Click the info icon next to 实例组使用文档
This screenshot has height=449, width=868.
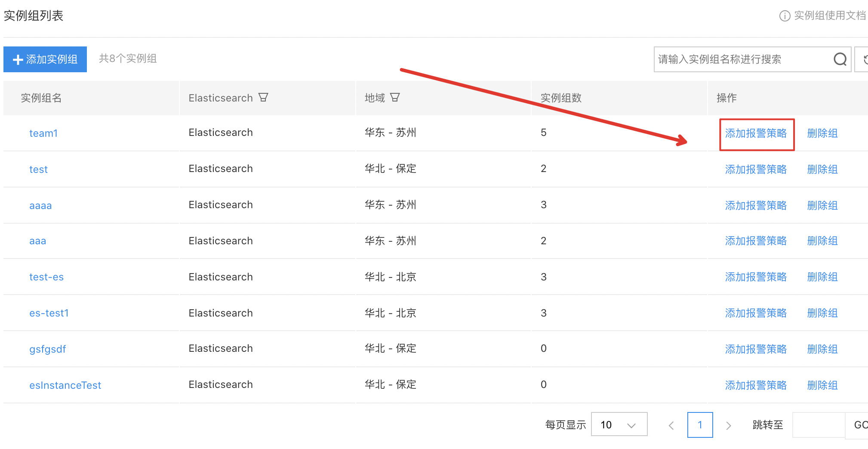785,16
